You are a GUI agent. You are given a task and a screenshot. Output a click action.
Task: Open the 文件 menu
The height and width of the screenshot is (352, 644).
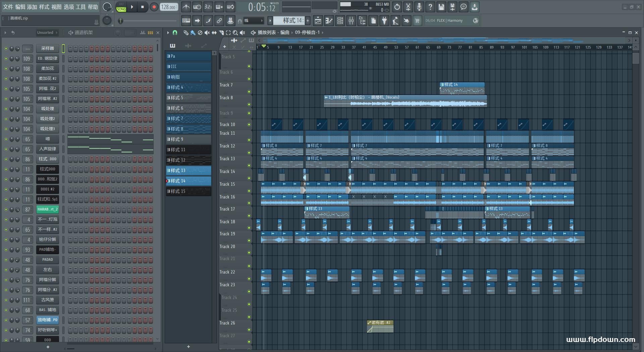pos(8,7)
